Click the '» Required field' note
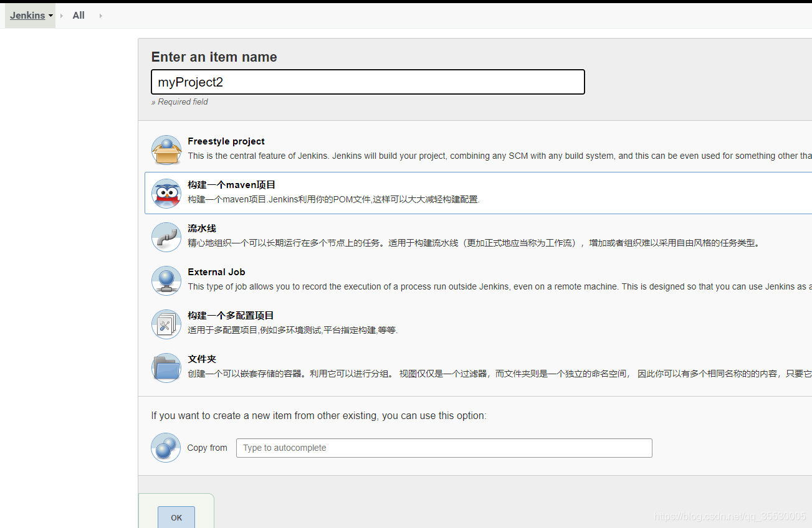The height and width of the screenshot is (528, 812). click(179, 101)
